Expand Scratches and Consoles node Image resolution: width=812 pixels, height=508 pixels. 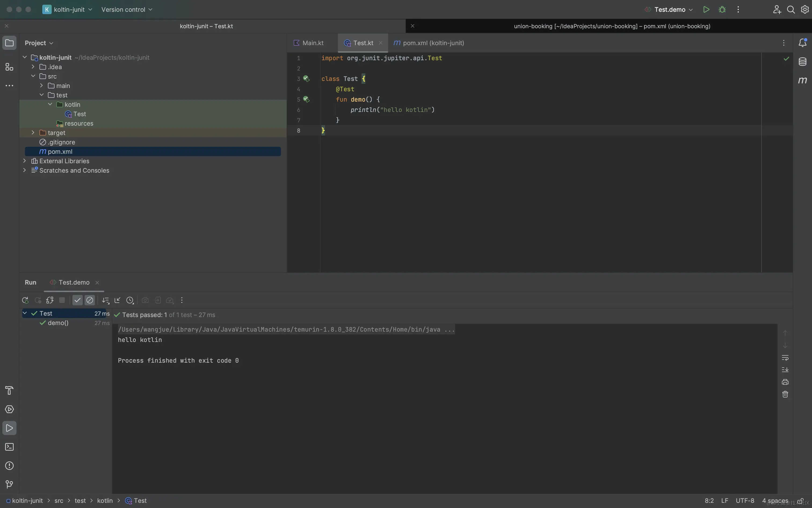pos(24,170)
